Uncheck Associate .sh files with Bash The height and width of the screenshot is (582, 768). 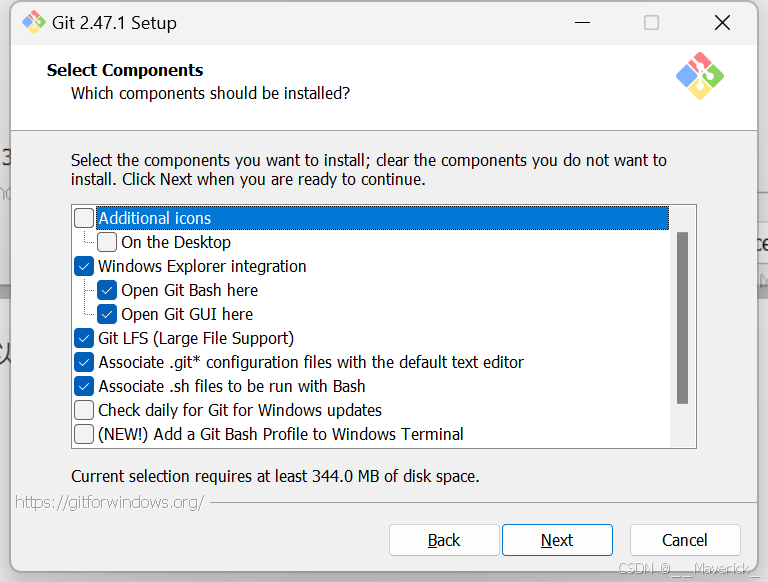pyautogui.click(x=84, y=386)
